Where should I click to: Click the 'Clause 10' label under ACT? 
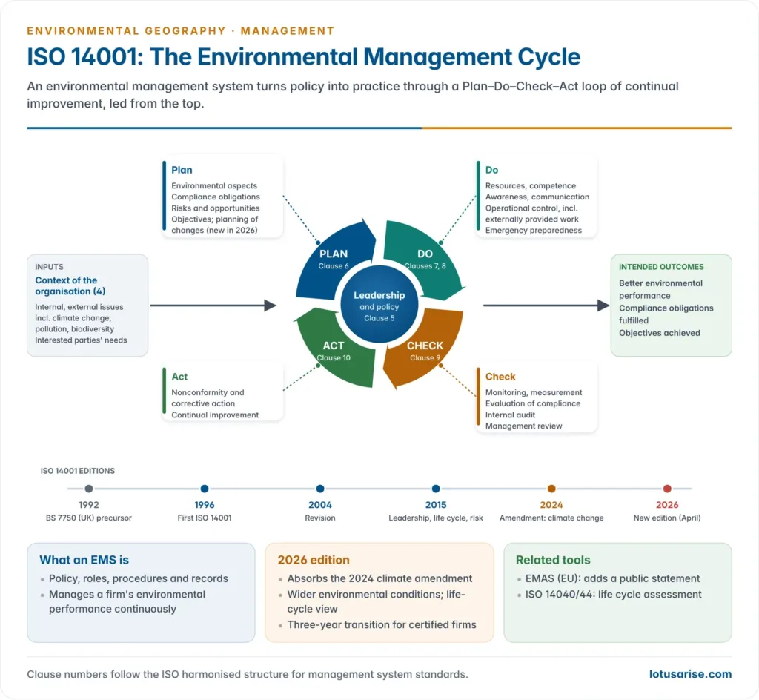pyautogui.click(x=334, y=358)
